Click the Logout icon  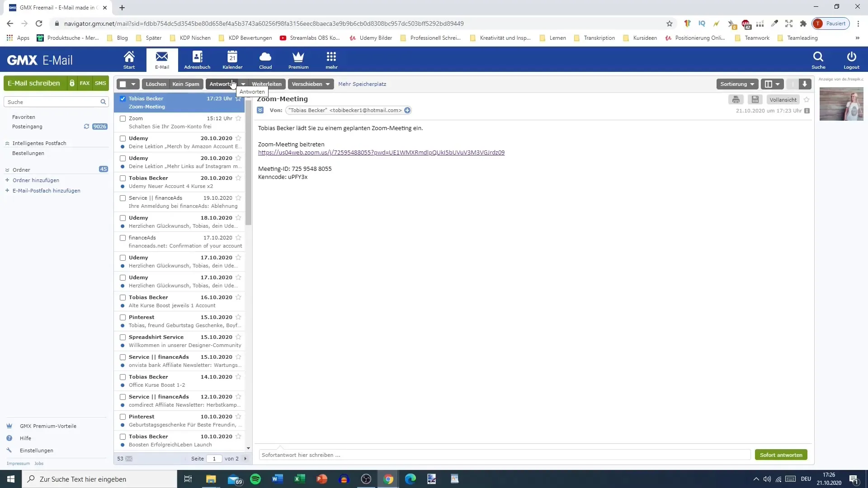coord(852,60)
